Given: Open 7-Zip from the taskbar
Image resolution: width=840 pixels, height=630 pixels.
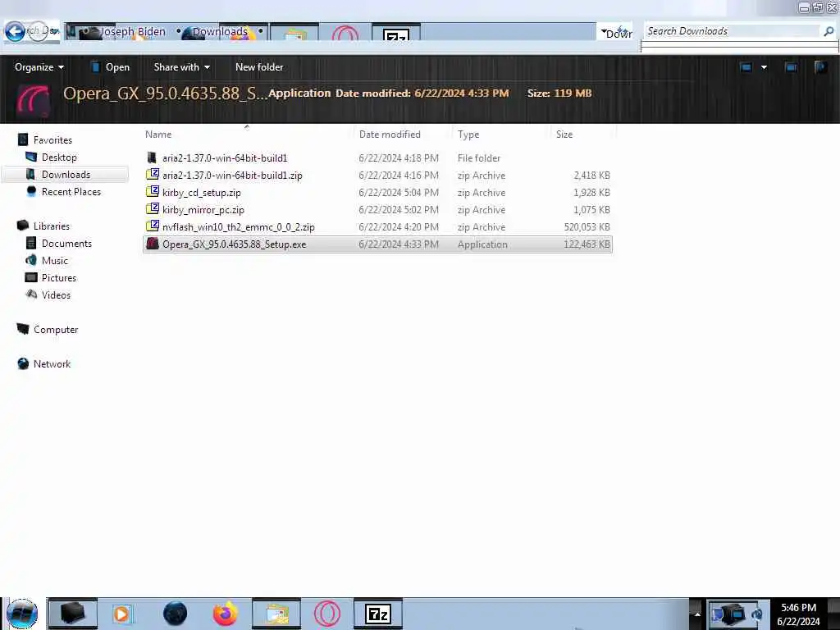Looking at the screenshot, I should pyautogui.click(x=378, y=614).
